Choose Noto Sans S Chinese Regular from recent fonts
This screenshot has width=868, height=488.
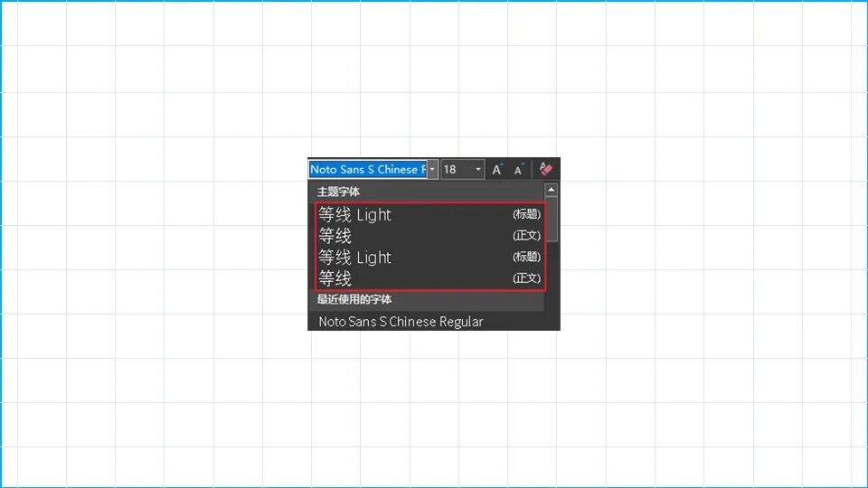[x=426, y=322]
